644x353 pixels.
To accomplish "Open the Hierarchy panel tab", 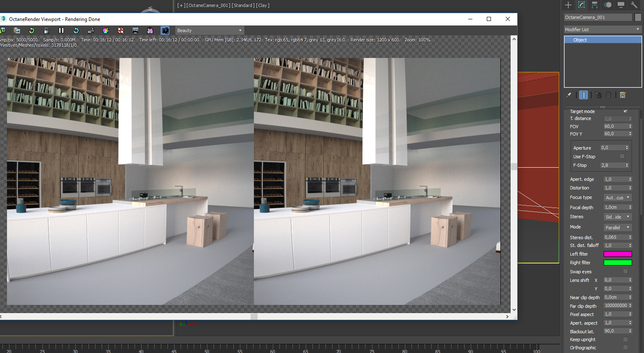I will click(595, 5).
